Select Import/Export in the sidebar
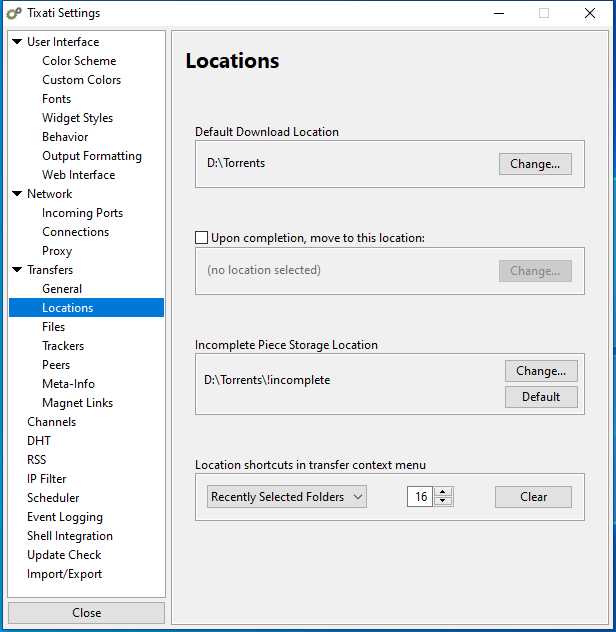This screenshot has height=632, width=616. [64, 574]
